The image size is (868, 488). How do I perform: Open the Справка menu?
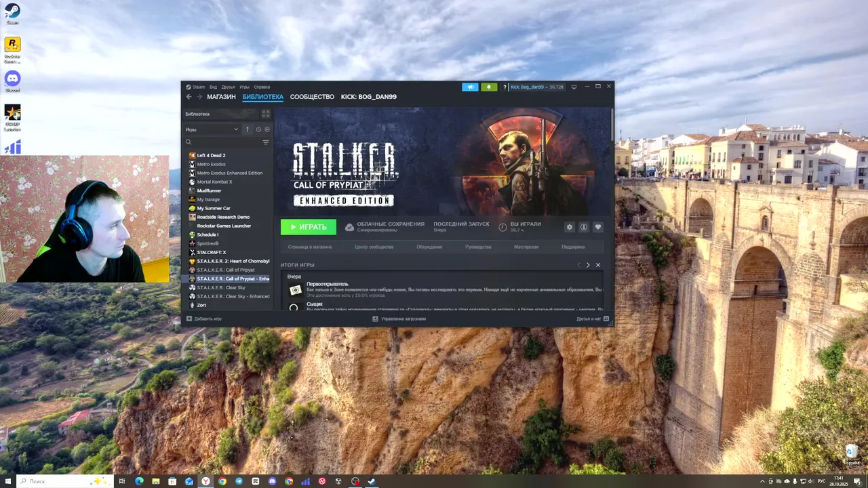262,87
